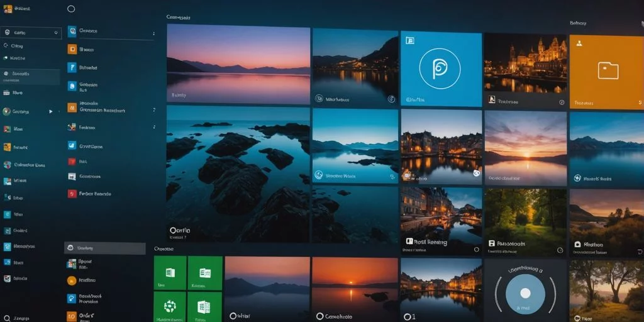The image size is (644, 322).
Task: Click the center white dot of the circular dial
Action: (525, 293)
